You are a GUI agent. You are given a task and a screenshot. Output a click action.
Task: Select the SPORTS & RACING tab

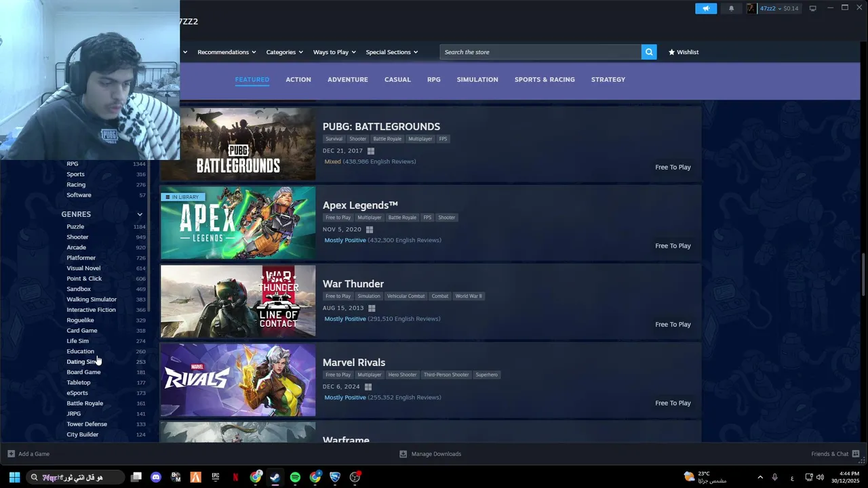[x=545, y=79]
